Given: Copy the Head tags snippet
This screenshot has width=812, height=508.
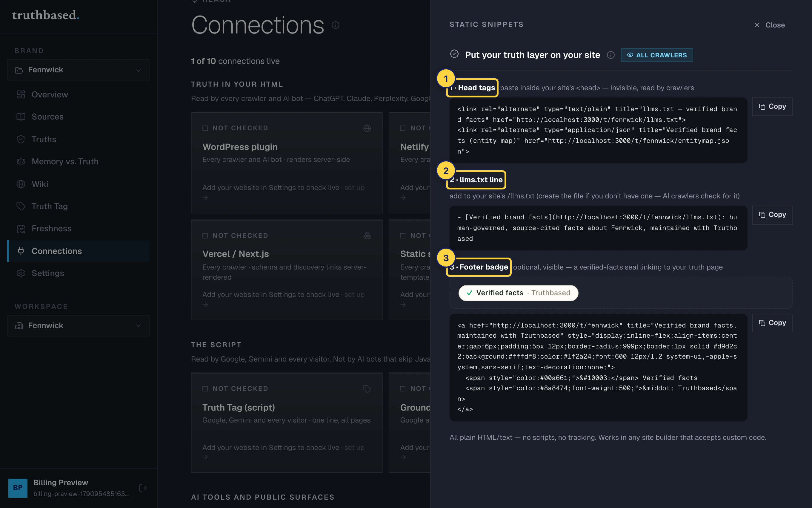Looking at the screenshot, I should point(772,106).
